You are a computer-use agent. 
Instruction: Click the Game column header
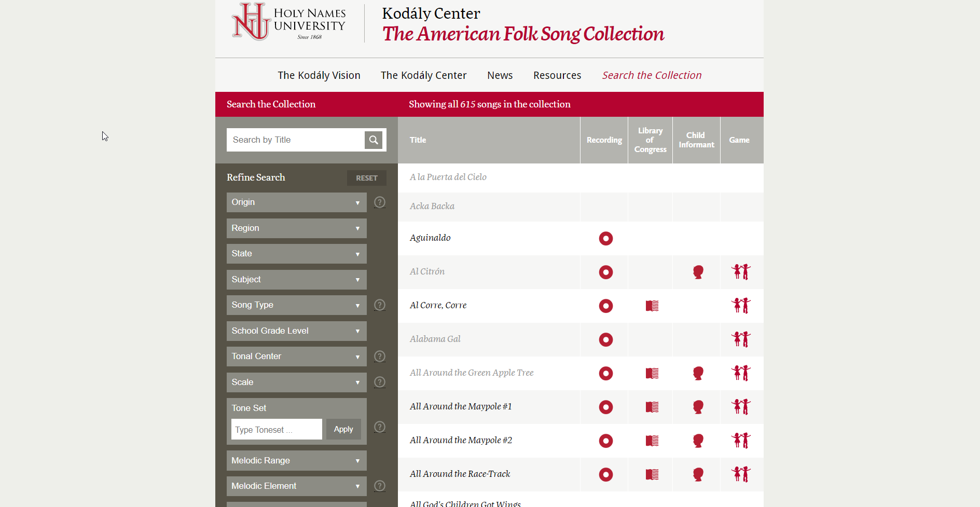coord(739,140)
